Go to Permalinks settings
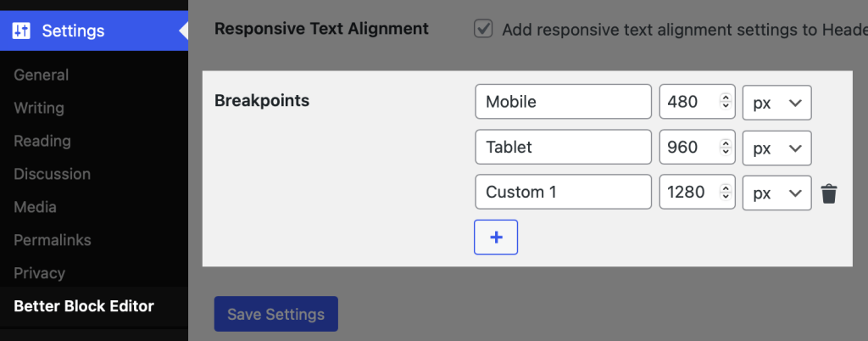 pos(53,240)
